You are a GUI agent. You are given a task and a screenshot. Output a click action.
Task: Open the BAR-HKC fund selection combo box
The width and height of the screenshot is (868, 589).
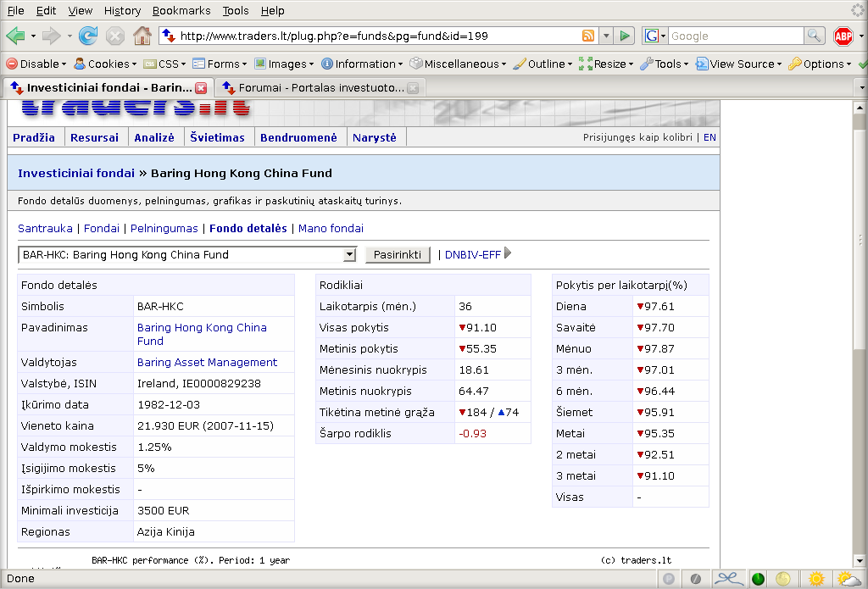click(187, 254)
